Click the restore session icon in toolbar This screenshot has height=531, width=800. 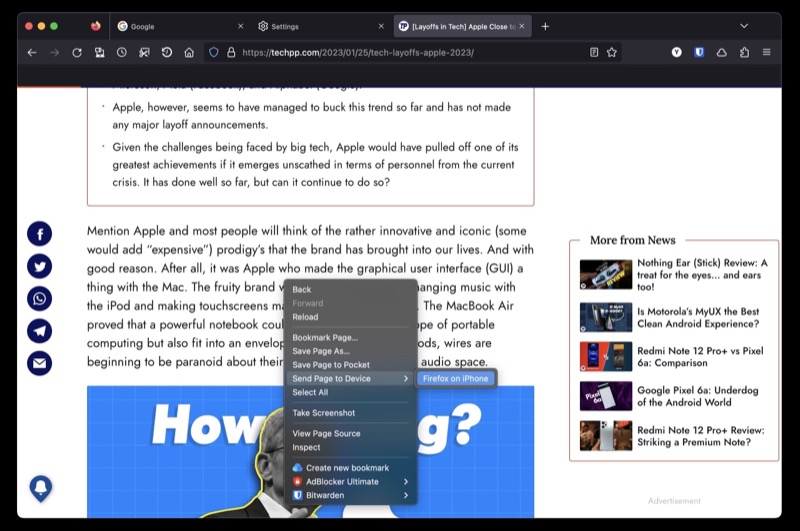pyautogui.click(x=167, y=52)
